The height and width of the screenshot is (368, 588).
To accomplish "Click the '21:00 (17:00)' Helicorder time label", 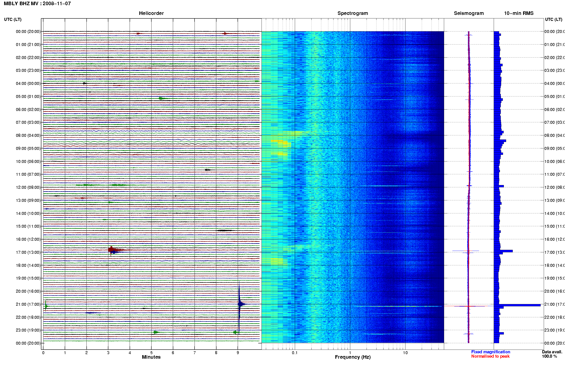I will 28,304.
